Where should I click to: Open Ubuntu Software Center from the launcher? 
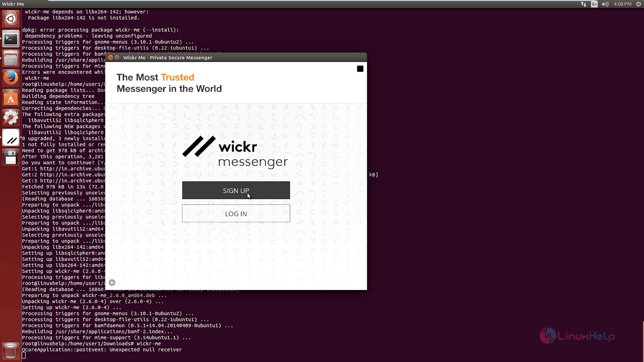pyautogui.click(x=11, y=98)
